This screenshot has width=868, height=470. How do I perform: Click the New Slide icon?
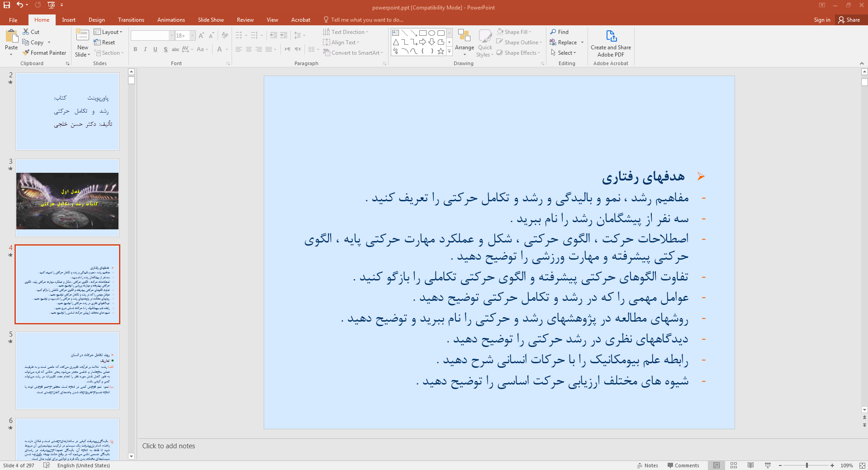(x=82, y=36)
